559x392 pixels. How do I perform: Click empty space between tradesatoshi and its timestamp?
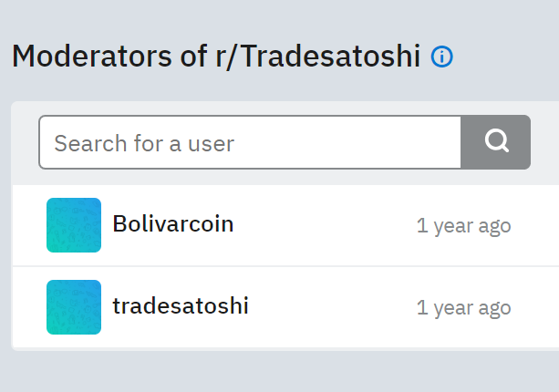pyautogui.click(x=332, y=307)
